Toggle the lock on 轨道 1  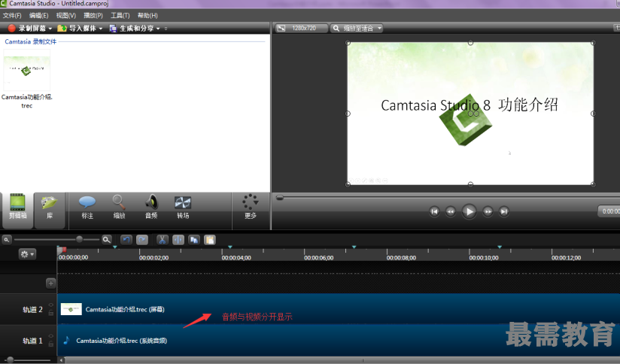(x=50, y=344)
